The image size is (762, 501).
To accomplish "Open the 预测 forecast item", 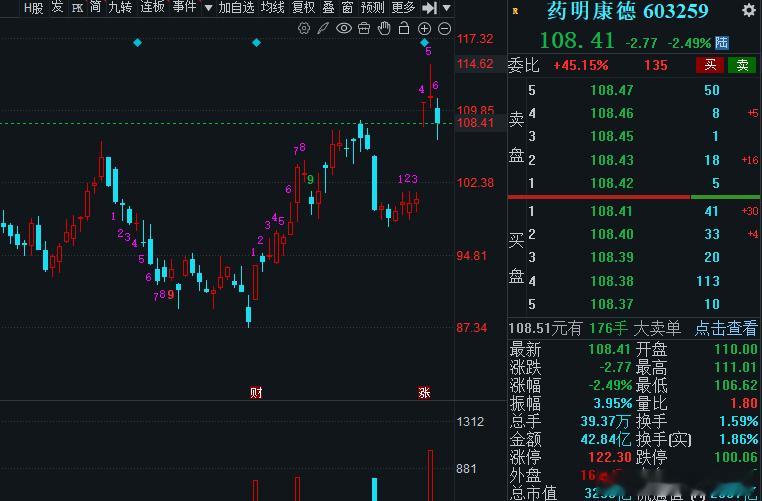I will (373, 7).
